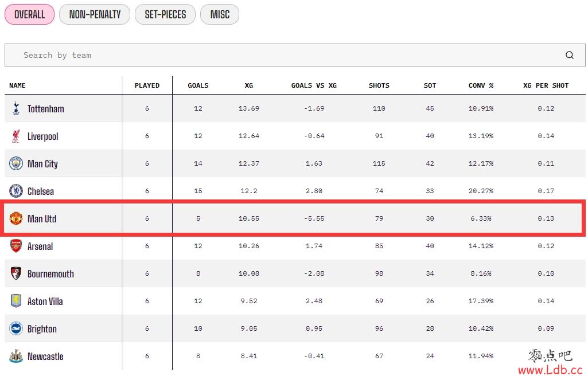
Task: Select Bournemouth's shots count 98
Action: (x=379, y=274)
